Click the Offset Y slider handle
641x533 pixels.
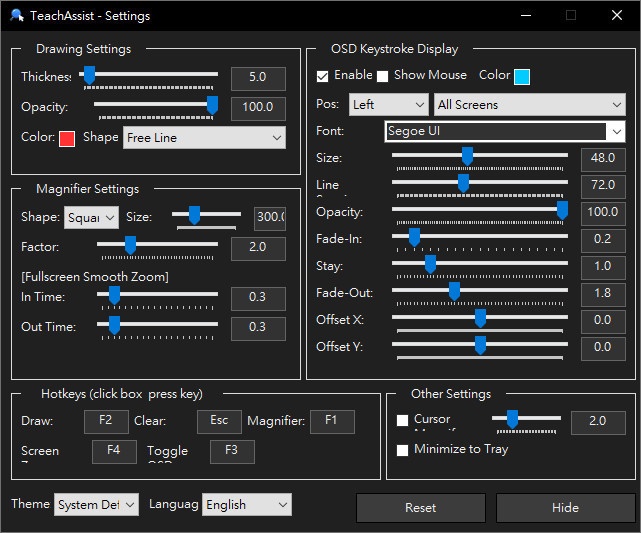480,345
